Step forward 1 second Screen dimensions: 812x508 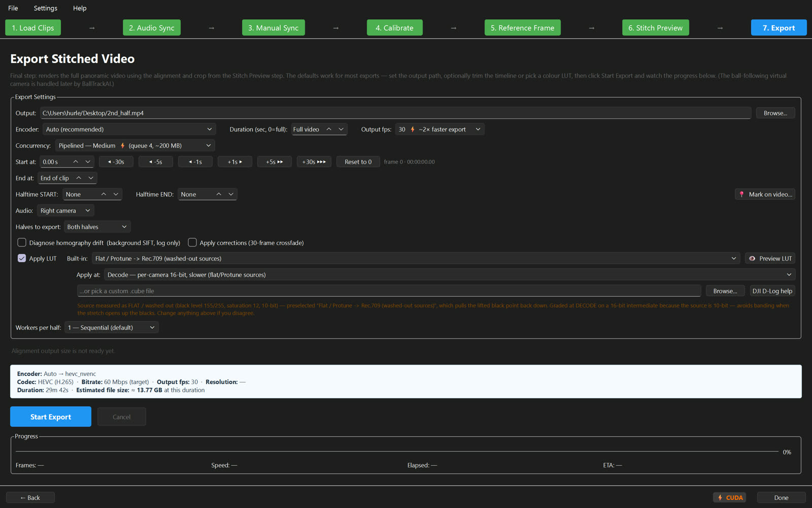tap(235, 162)
